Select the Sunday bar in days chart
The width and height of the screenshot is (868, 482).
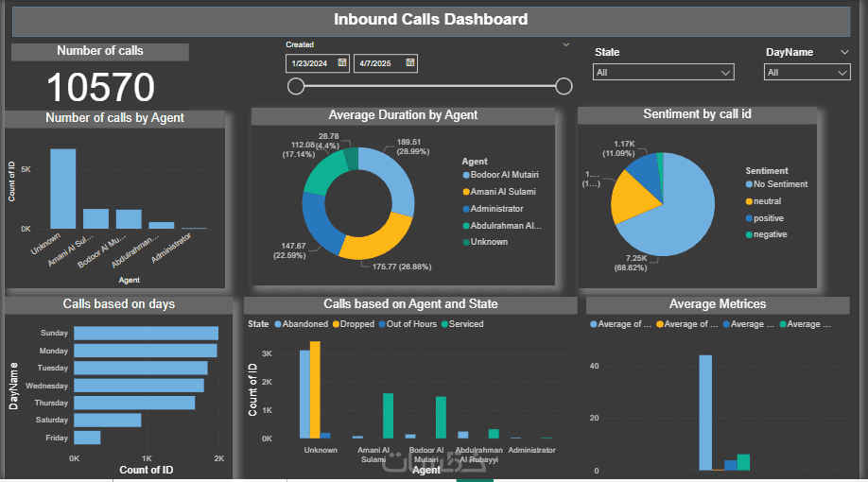147,333
